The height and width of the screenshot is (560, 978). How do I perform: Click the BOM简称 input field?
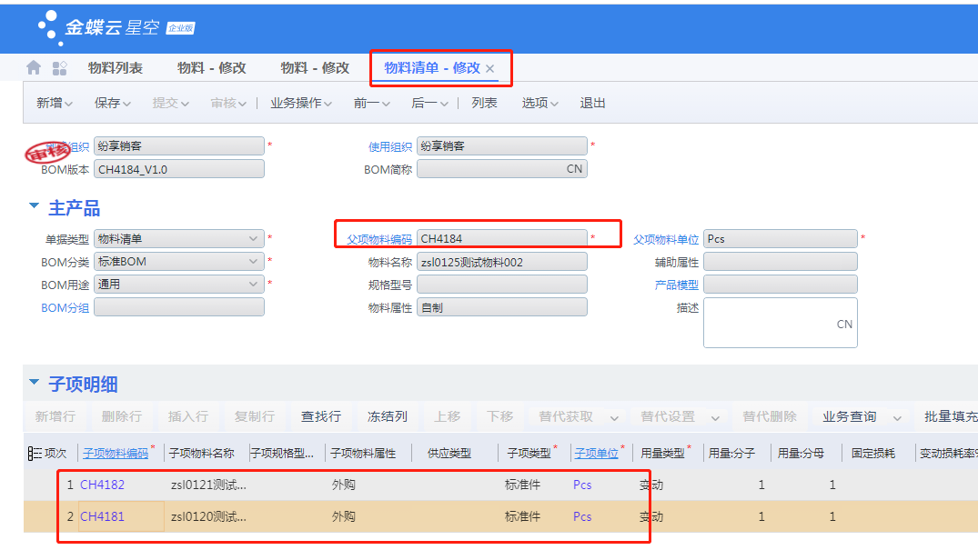502,169
